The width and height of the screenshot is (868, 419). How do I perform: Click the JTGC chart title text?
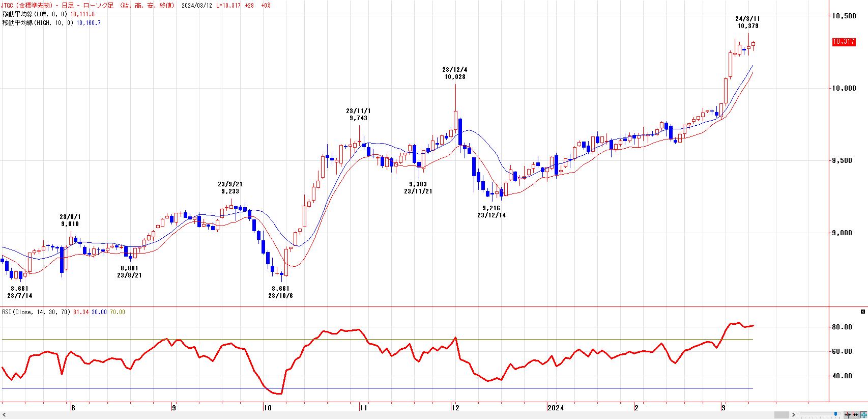click(89, 5)
